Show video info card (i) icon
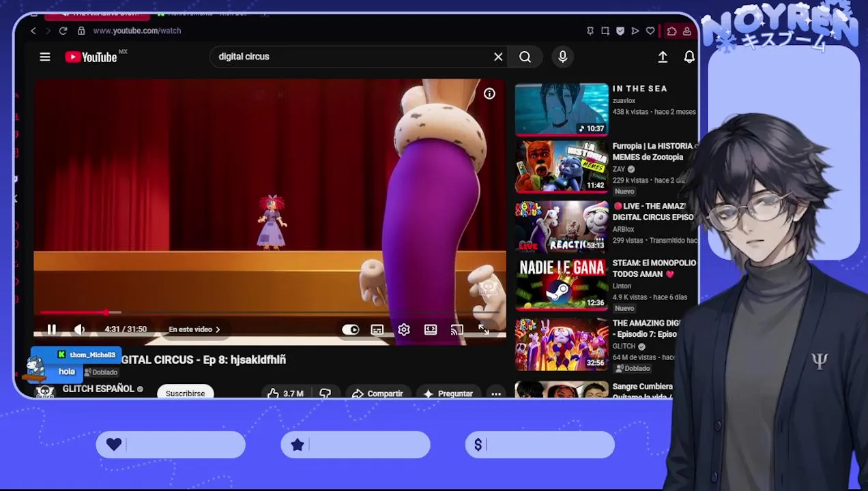This screenshot has height=491, width=868. click(489, 94)
